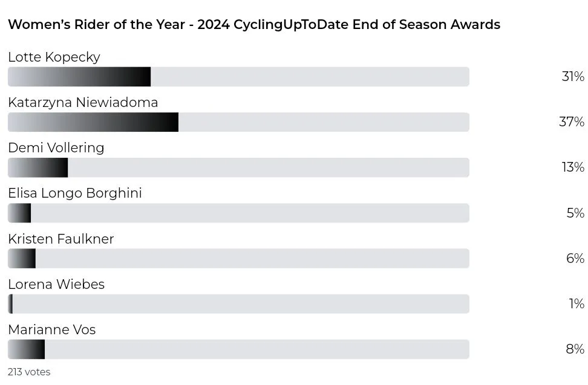
Task: Click the Elisa Longo Borghini option label
Action: click(x=75, y=193)
